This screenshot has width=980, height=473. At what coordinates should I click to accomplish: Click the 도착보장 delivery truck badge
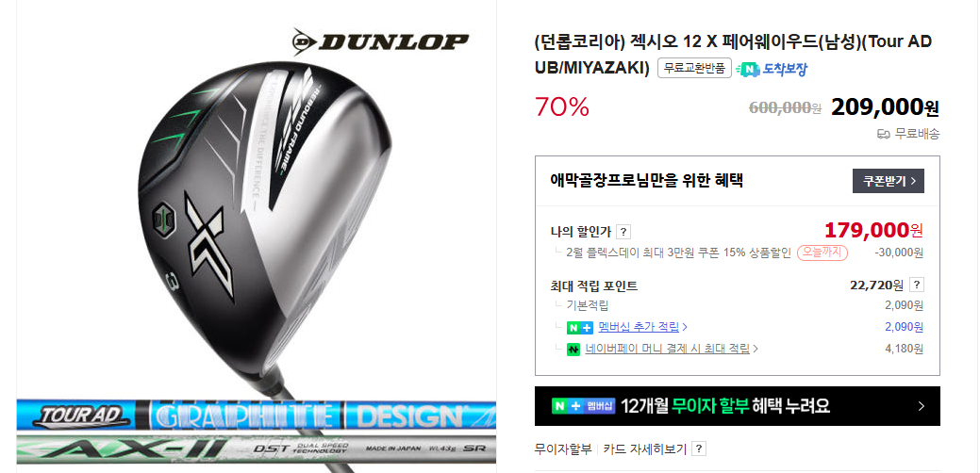(772, 70)
